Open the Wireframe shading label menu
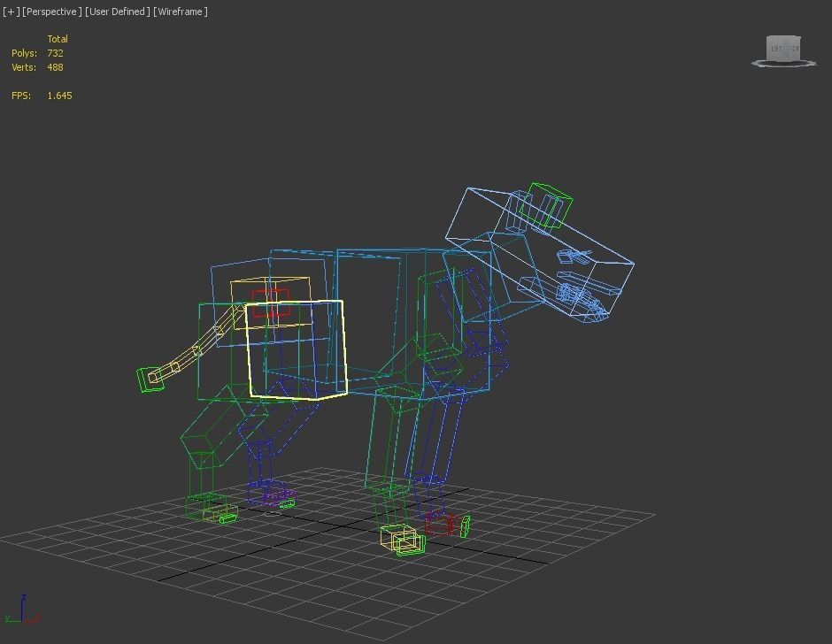 click(181, 11)
